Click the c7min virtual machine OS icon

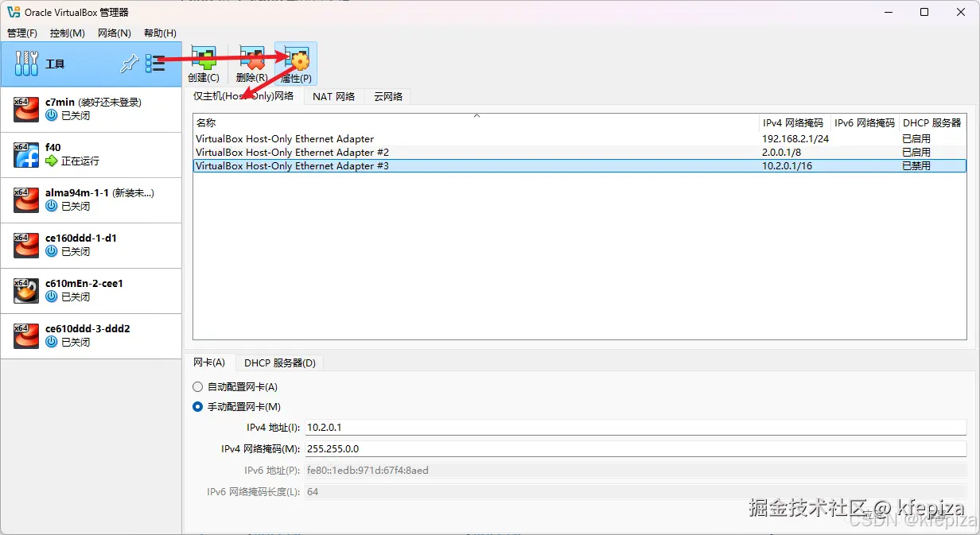coord(26,110)
